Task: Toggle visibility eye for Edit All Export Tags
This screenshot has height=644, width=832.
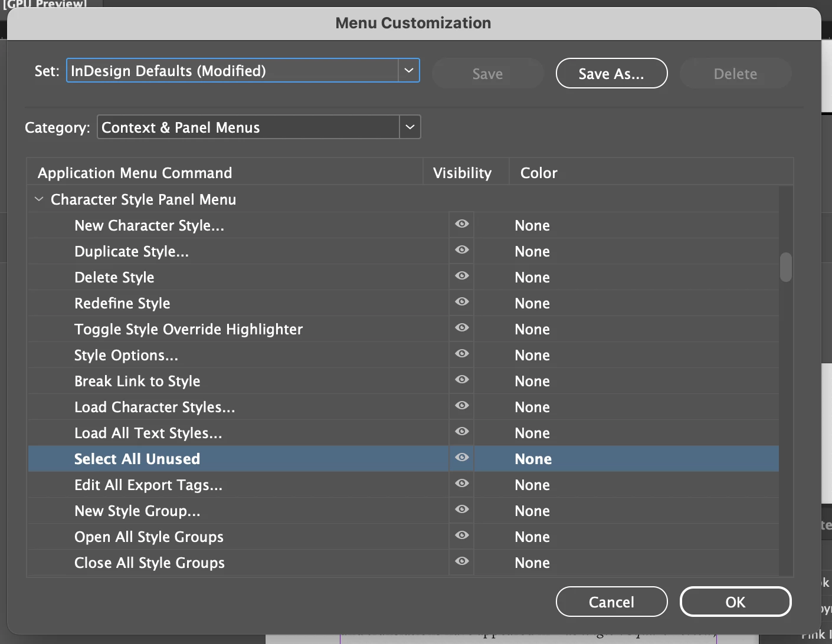Action: (462, 484)
